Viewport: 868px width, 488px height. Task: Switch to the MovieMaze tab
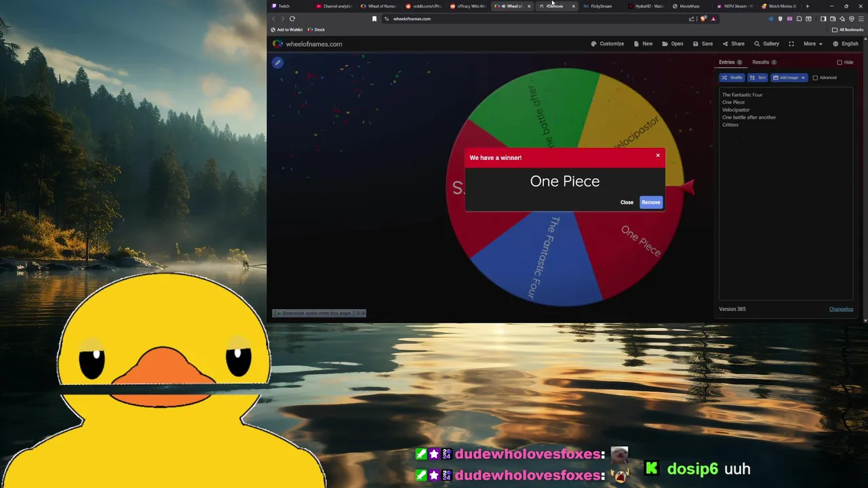(x=690, y=6)
